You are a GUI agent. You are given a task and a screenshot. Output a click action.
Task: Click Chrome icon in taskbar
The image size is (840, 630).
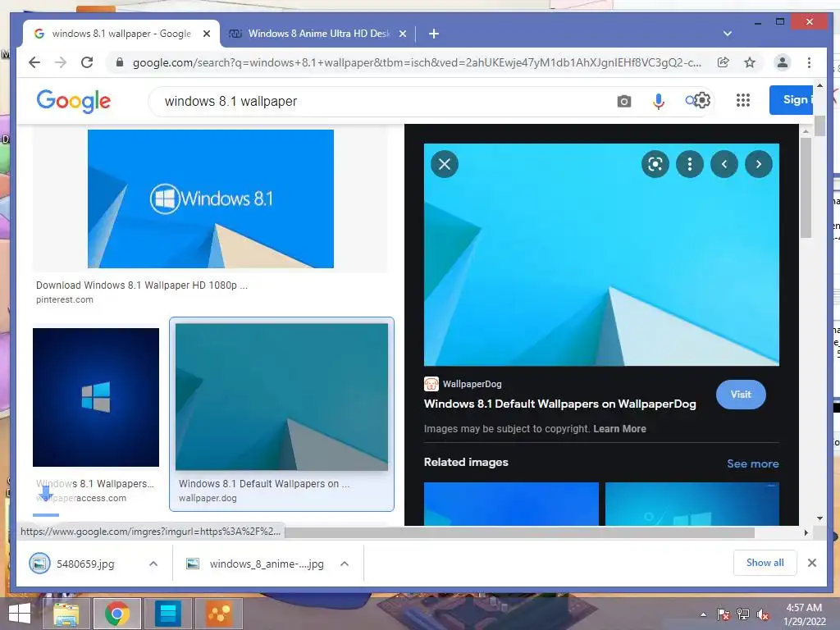[116, 614]
